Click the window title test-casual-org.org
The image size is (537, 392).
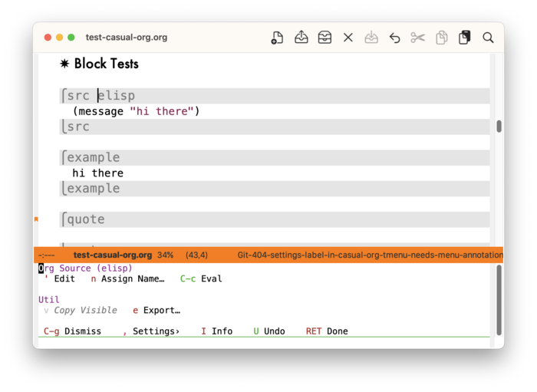[127, 38]
